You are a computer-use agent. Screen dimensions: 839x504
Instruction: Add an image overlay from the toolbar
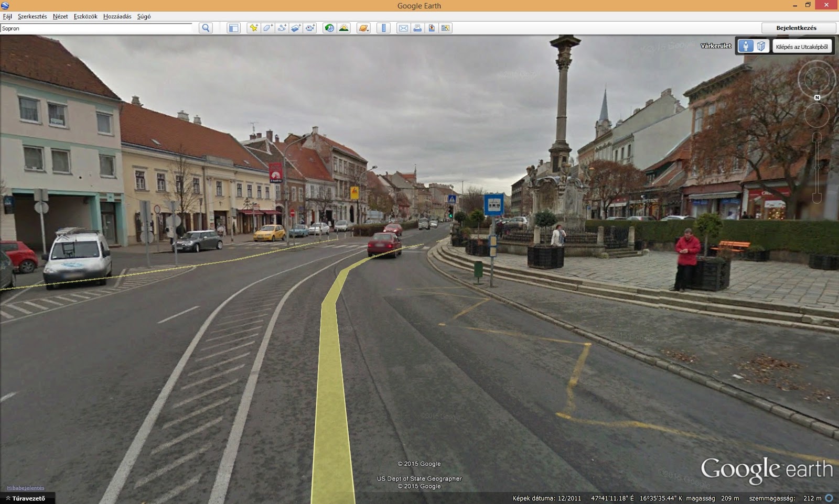[x=296, y=28]
